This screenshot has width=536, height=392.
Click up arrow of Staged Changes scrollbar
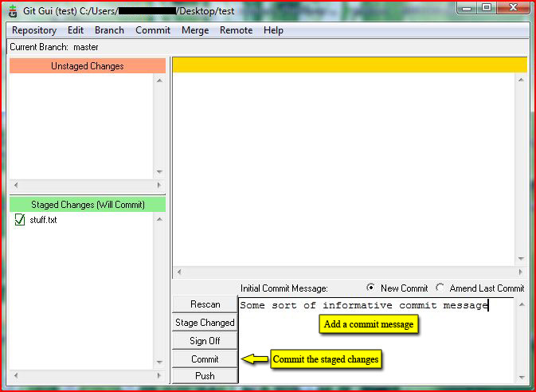159,219
